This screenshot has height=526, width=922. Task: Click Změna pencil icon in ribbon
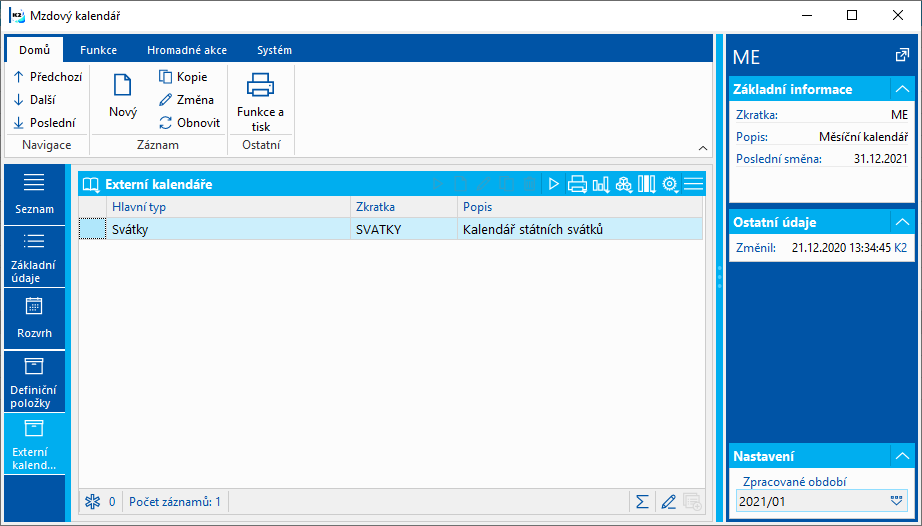tap(166, 100)
